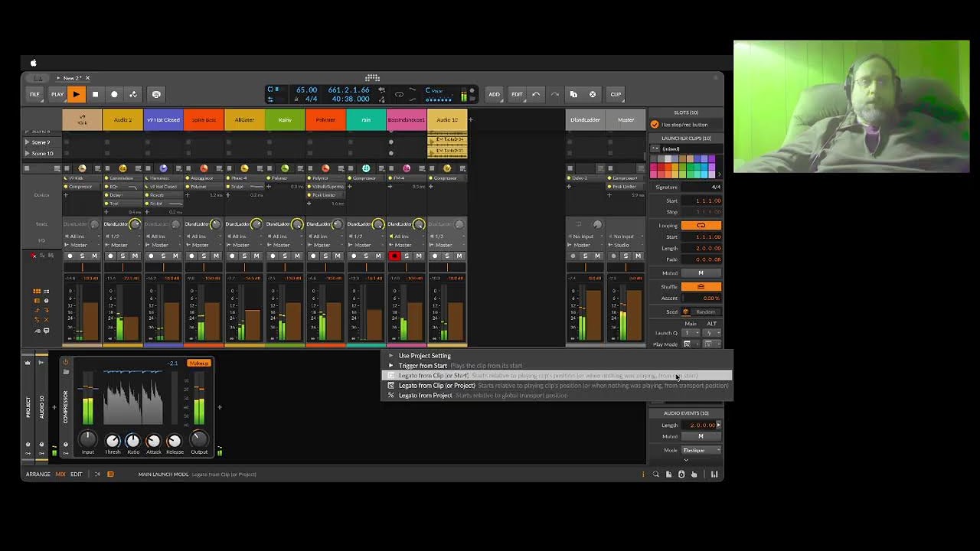The image size is (980, 551).
Task: Toggle the Compressor device power button
Action: 65,362
